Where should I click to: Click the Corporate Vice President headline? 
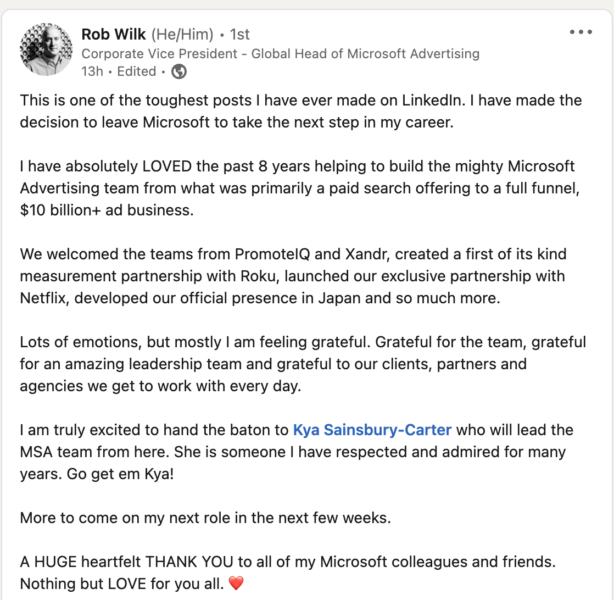pos(280,53)
